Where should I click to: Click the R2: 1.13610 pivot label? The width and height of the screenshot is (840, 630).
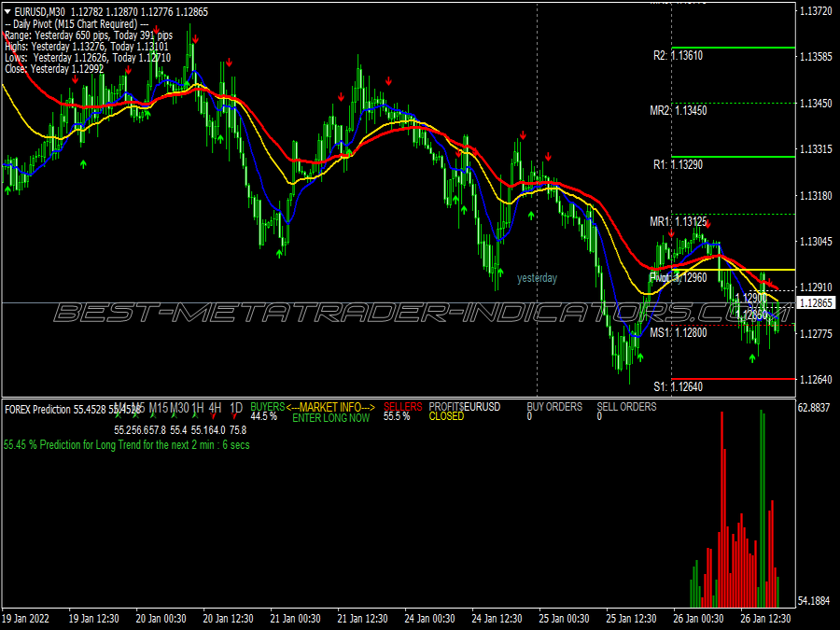pyautogui.click(x=678, y=56)
